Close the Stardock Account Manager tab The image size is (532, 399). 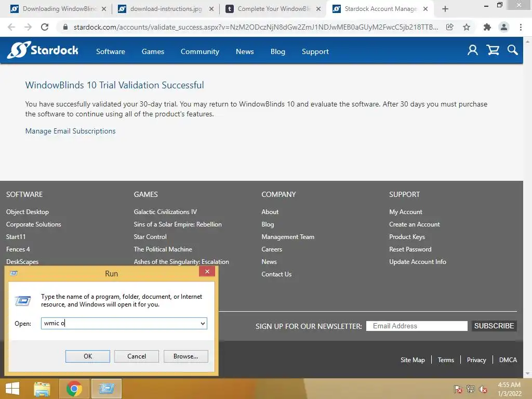click(x=425, y=9)
